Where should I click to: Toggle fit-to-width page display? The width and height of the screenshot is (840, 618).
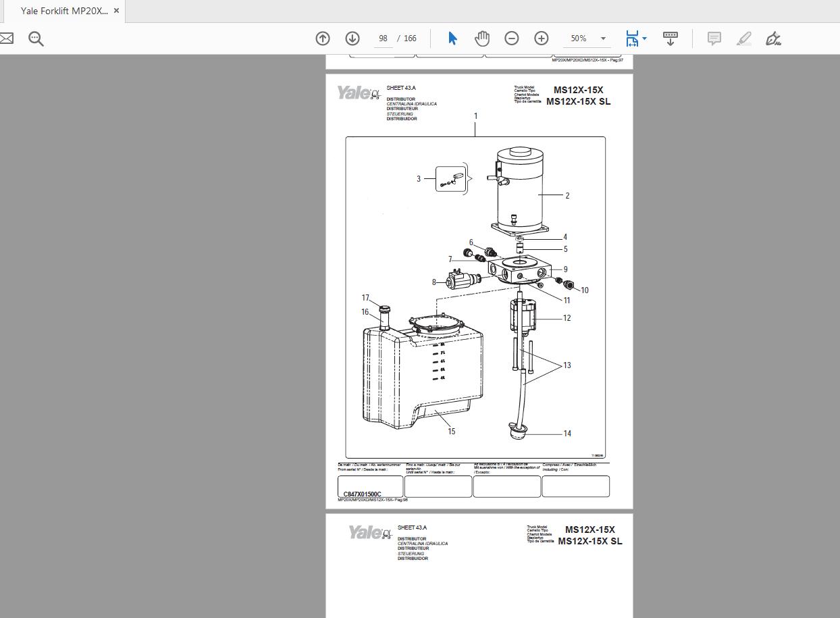tap(633, 38)
